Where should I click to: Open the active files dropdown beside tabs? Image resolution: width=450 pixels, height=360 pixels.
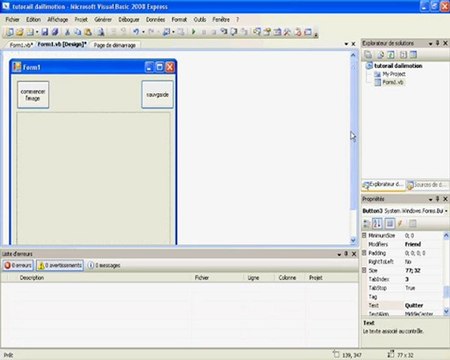346,44
